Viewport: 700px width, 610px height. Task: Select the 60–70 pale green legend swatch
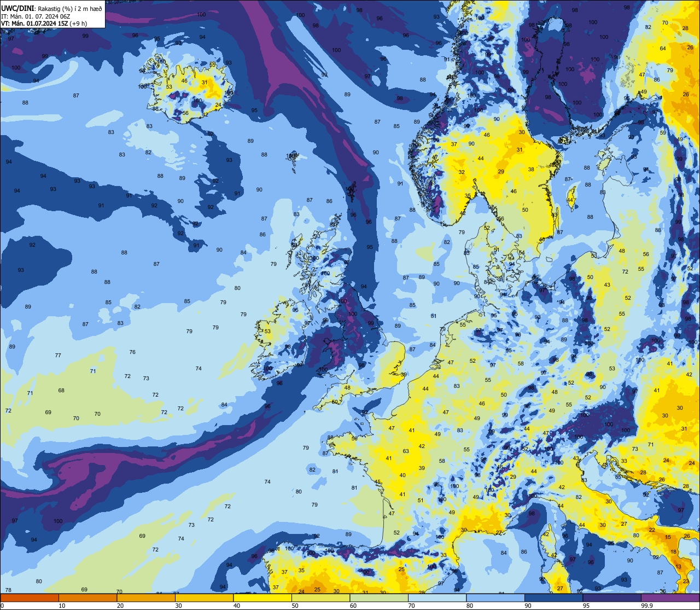point(379,597)
